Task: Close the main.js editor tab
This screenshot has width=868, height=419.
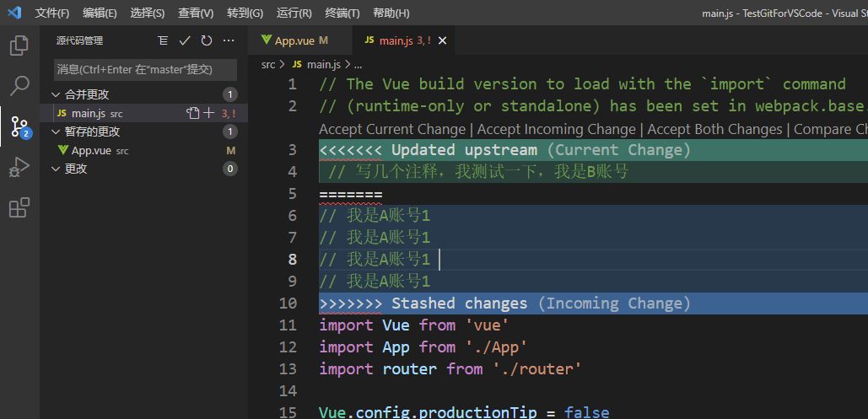Action: coord(442,40)
